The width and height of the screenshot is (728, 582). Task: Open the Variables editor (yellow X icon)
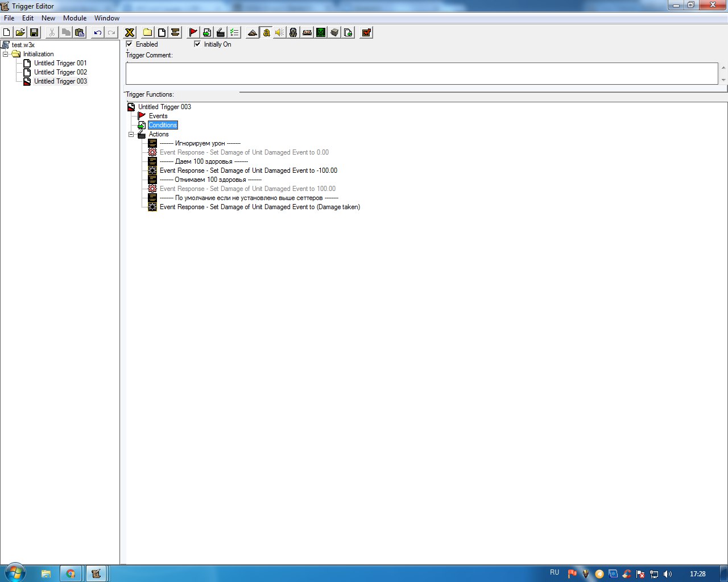(130, 32)
